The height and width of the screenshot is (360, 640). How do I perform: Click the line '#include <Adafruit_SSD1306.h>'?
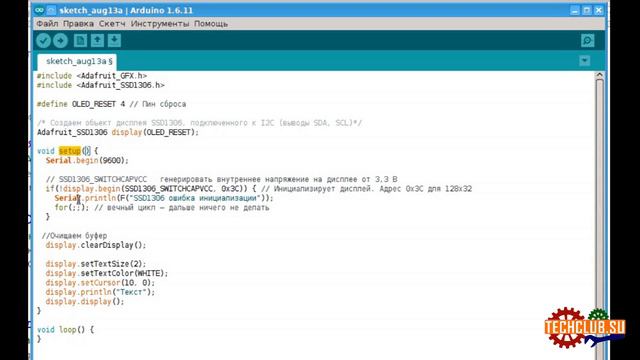[x=101, y=85]
